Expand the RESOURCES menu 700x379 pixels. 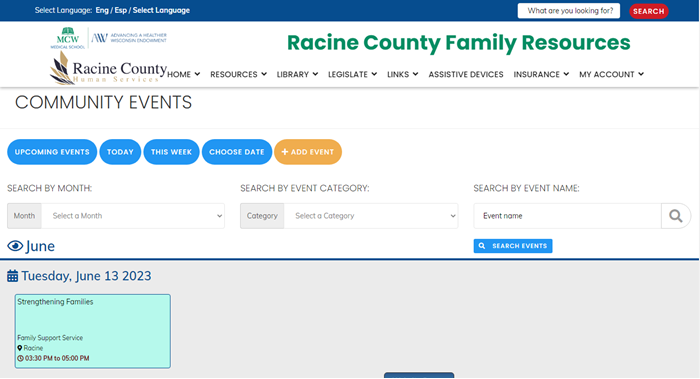tap(238, 74)
